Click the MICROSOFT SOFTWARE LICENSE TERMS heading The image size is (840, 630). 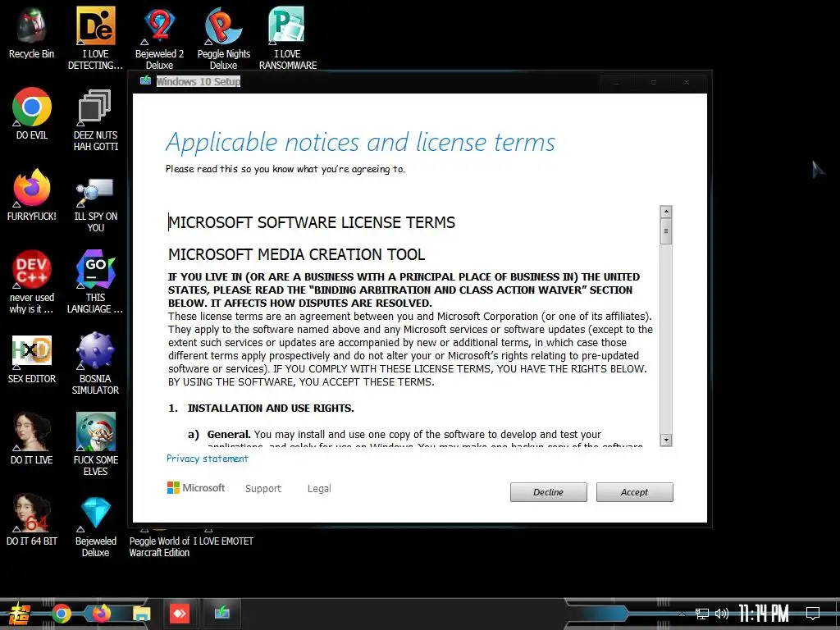(312, 222)
